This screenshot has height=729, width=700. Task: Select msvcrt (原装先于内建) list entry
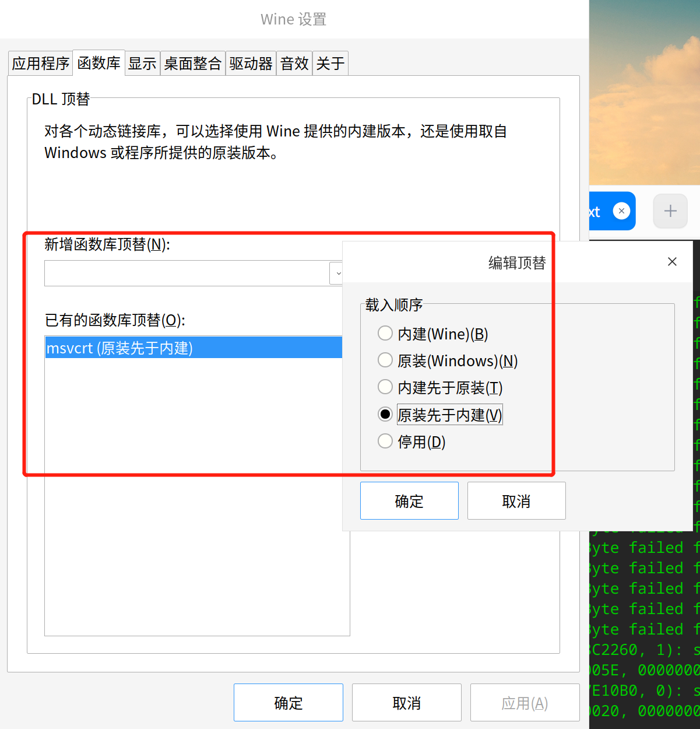(x=194, y=348)
